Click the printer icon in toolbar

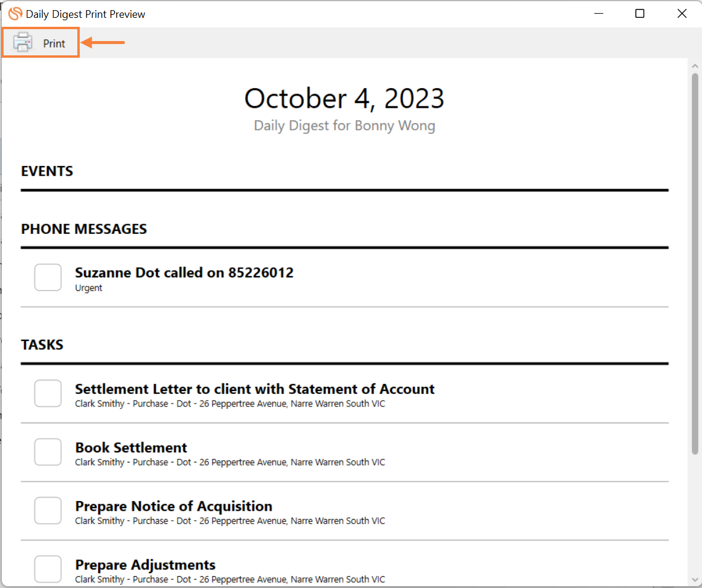(x=23, y=42)
